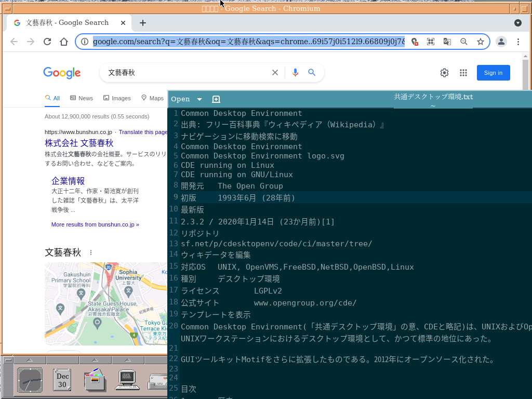Click the Chromium address bar URL

pyautogui.click(x=249, y=42)
